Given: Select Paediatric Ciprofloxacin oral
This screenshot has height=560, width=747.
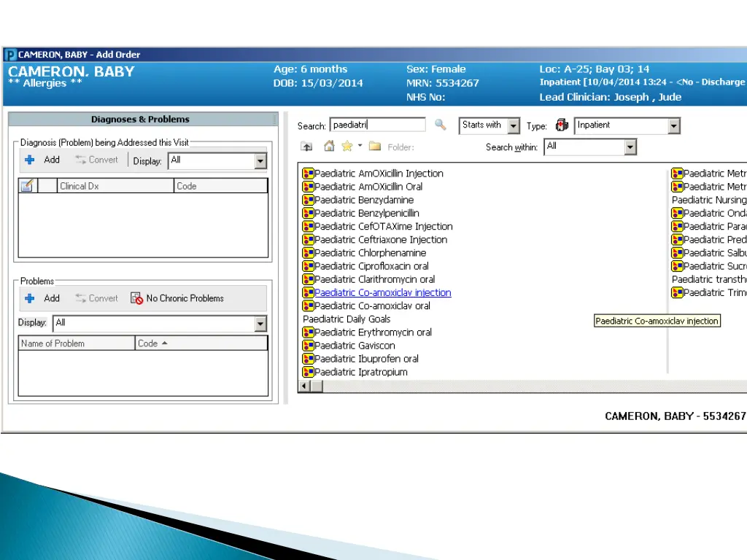Looking at the screenshot, I should [371, 266].
